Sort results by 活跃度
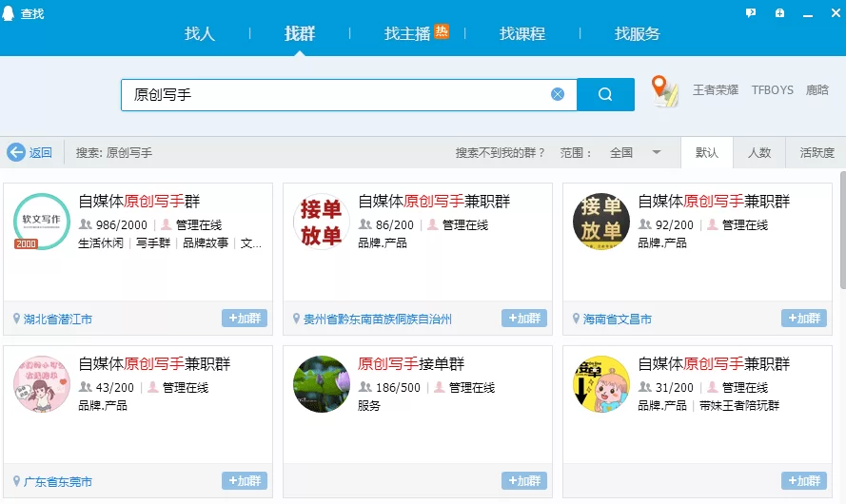 point(816,152)
